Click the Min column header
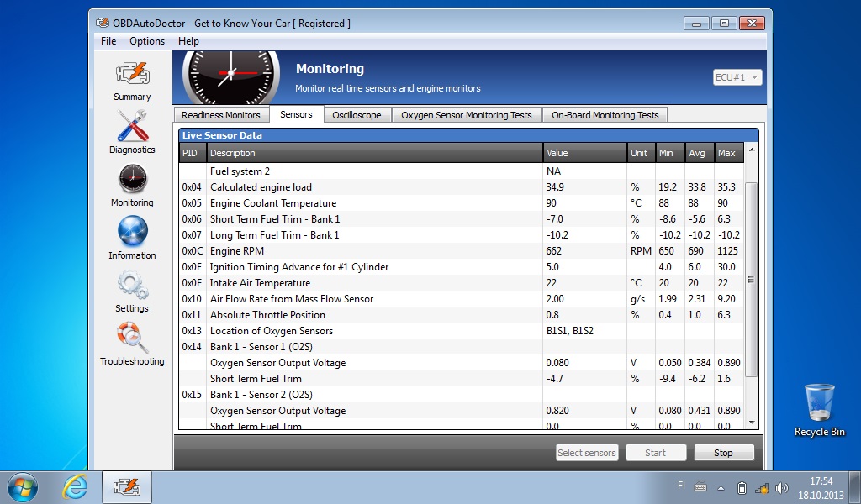 pyautogui.click(x=670, y=153)
